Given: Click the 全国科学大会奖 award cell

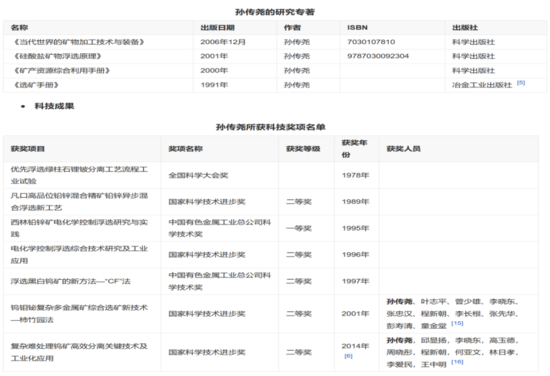Looking at the screenshot, I should pos(198,175).
